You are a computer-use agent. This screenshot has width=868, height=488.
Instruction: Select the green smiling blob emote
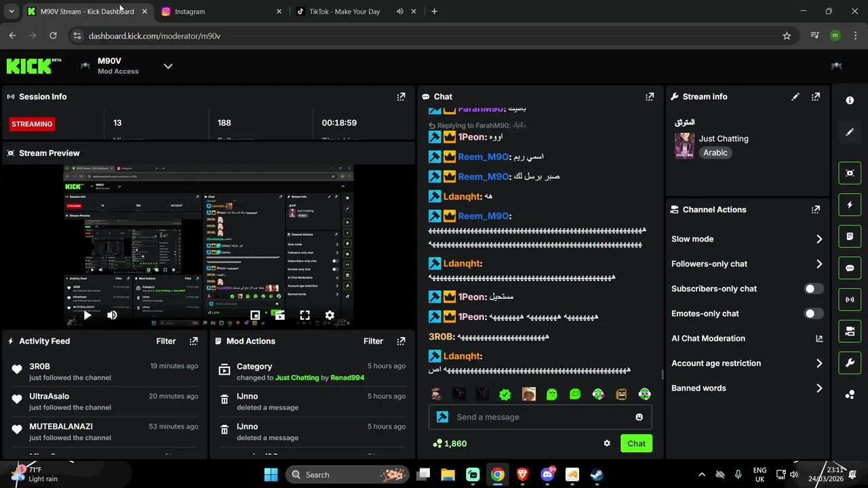[575, 394]
